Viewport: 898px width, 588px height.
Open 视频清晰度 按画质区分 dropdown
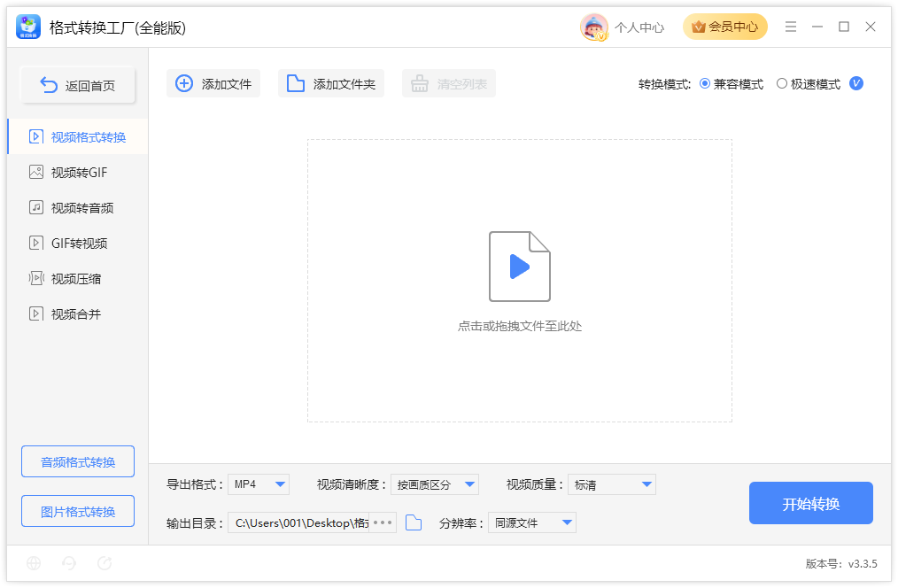(x=435, y=484)
